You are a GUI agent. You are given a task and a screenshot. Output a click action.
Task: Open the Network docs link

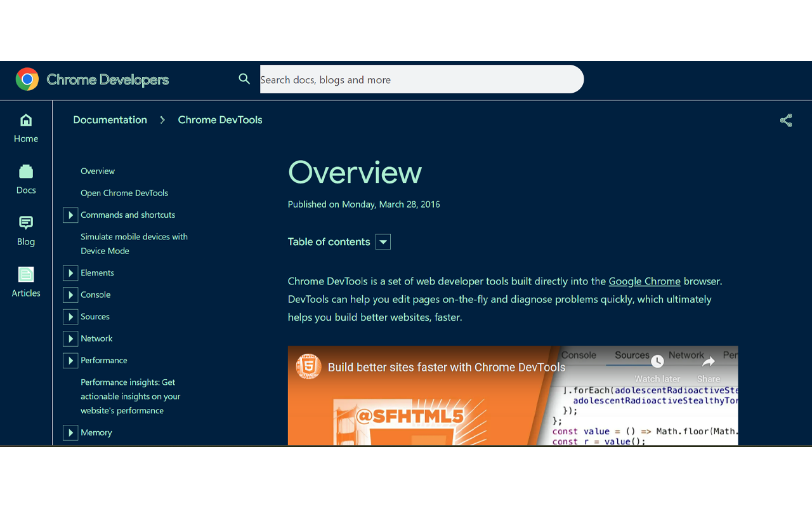96,338
